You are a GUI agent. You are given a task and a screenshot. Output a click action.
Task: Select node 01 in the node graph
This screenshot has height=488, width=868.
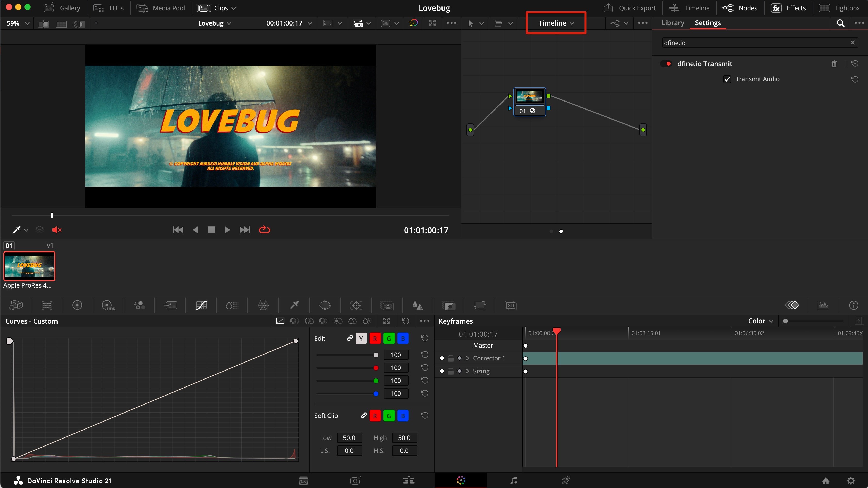529,102
